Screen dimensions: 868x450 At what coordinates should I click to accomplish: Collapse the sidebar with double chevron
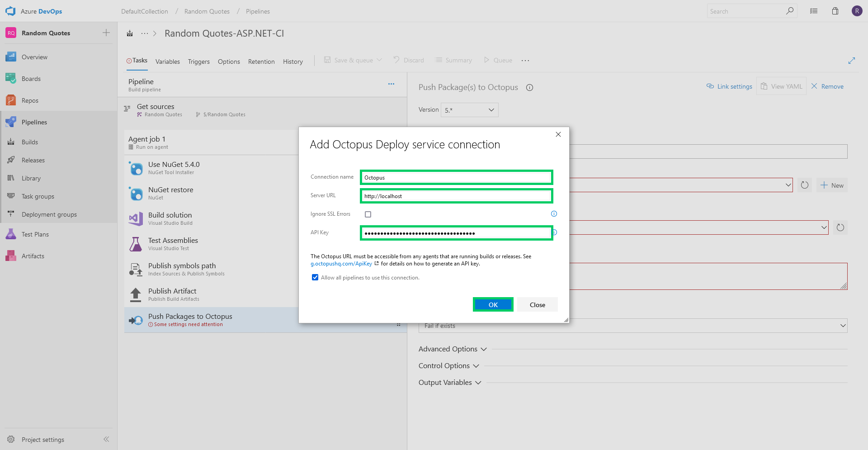[106, 439]
